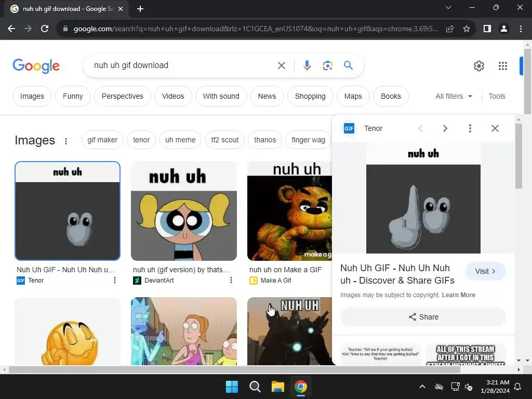Open the Google apps grid
The height and width of the screenshot is (399, 532).
click(x=503, y=66)
